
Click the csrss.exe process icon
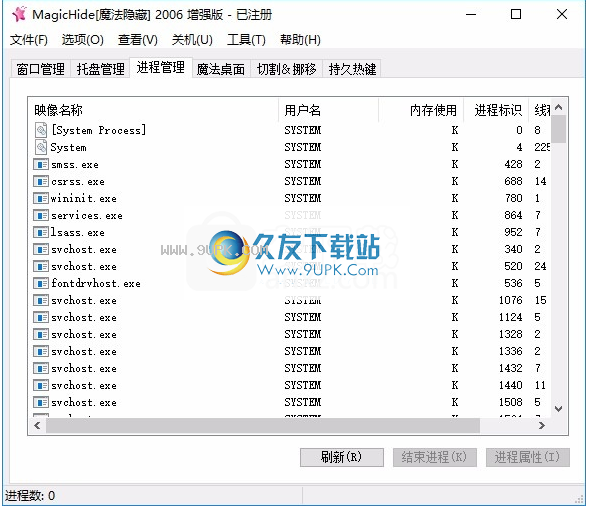[41, 181]
